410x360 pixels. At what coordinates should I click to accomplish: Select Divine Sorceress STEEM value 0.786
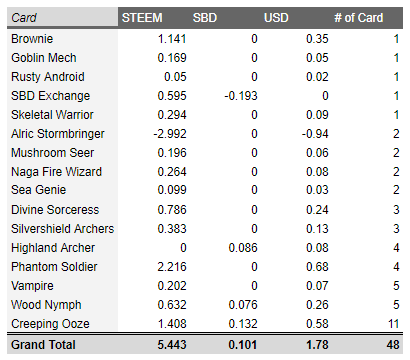(x=172, y=210)
